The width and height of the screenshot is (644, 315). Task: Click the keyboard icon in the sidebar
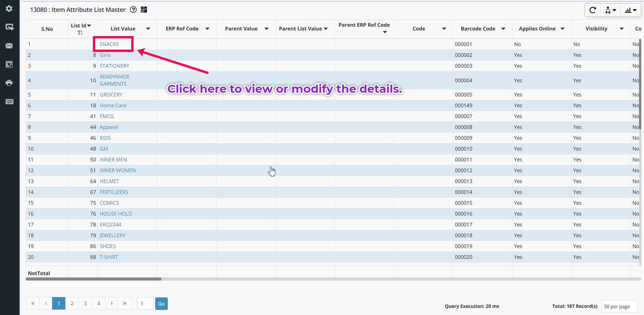[9, 102]
